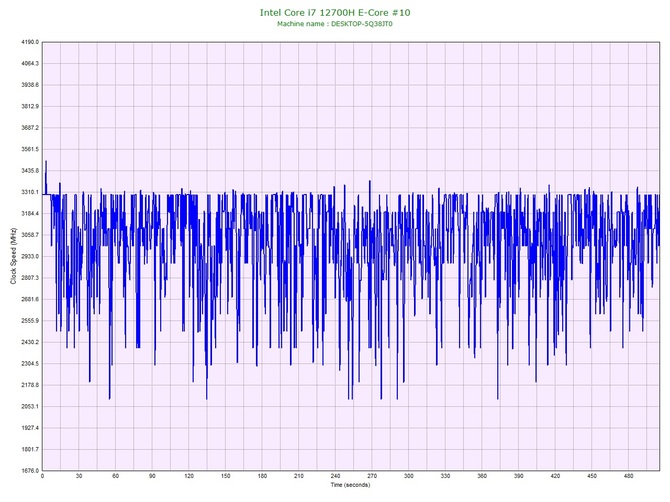Click the 2807.3 y-axis value
Viewport: 670px width, 502px height.
pyautogui.click(x=30, y=278)
